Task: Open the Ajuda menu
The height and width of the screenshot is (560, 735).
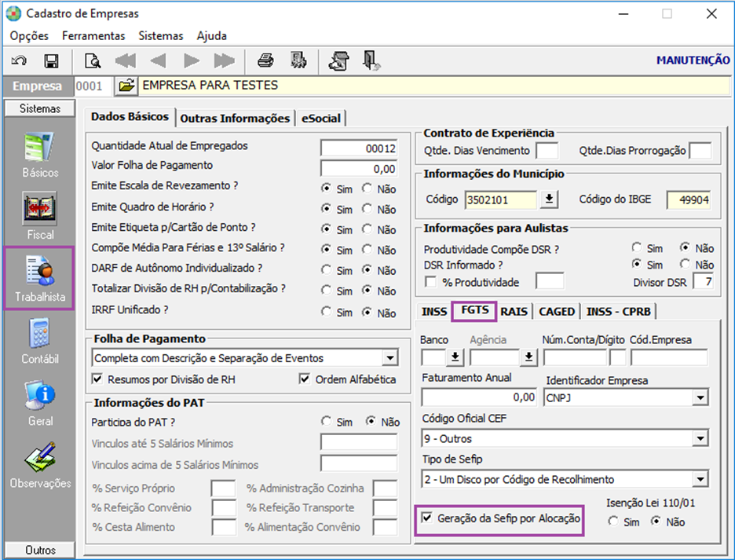Action: tap(212, 36)
